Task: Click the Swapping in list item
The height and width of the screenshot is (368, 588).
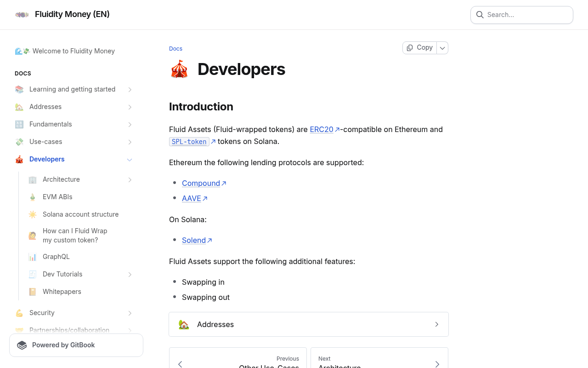Action: [x=203, y=282]
